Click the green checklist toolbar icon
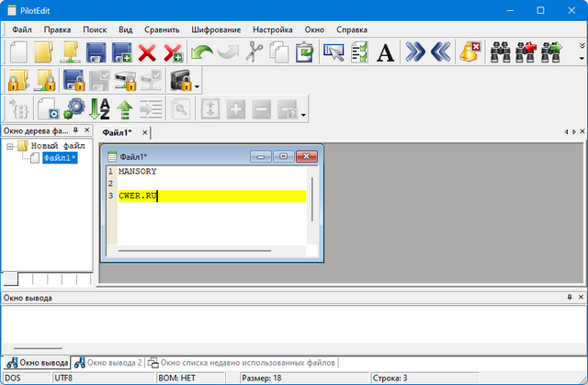The width and height of the screenshot is (588, 385). [359, 52]
